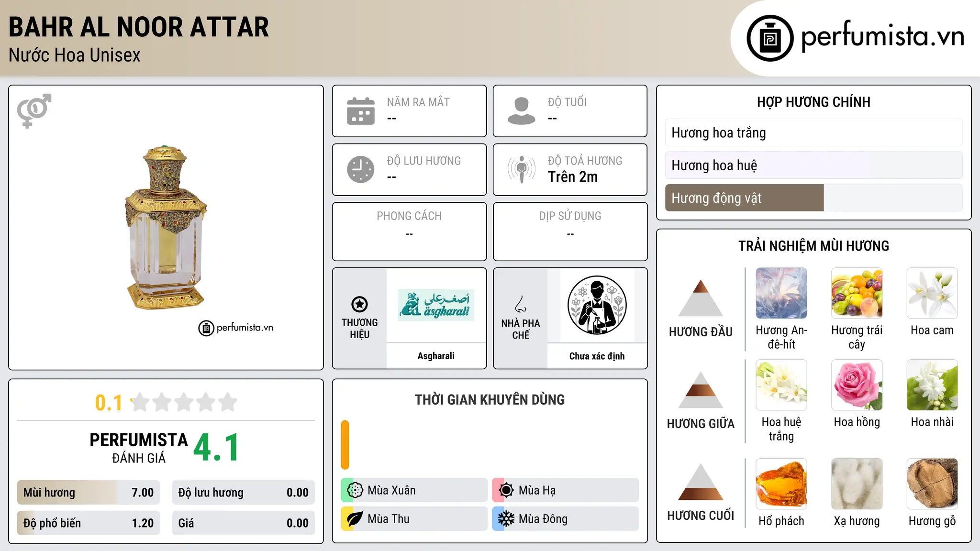The width and height of the screenshot is (980, 551).
Task: Select the Hương trái cây fruit note image
Action: coord(857,293)
